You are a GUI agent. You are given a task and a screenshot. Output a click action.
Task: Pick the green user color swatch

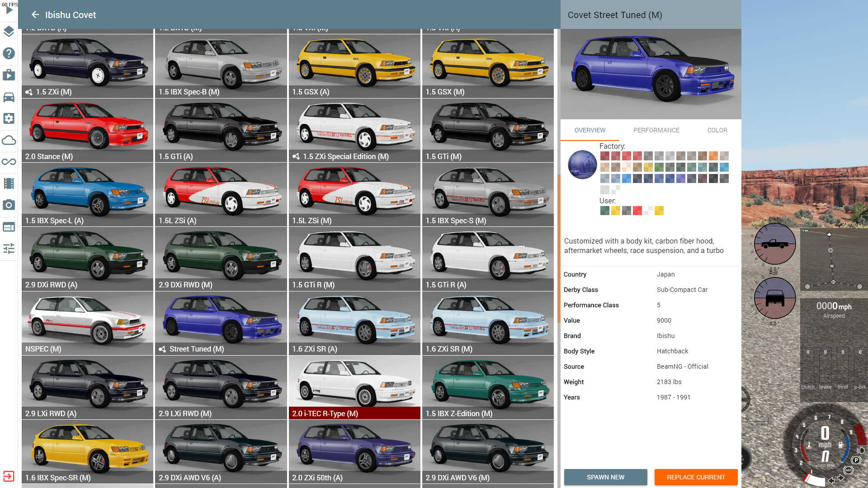click(604, 211)
